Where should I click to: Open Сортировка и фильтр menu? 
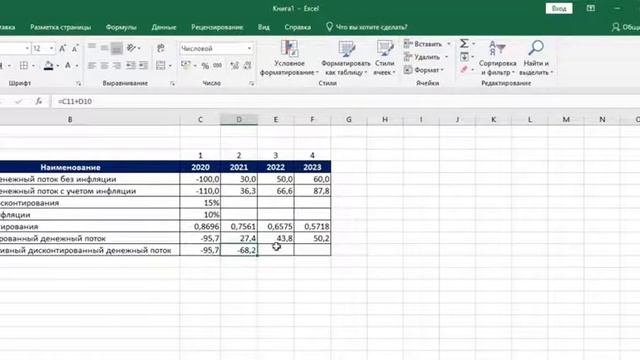[x=498, y=58]
